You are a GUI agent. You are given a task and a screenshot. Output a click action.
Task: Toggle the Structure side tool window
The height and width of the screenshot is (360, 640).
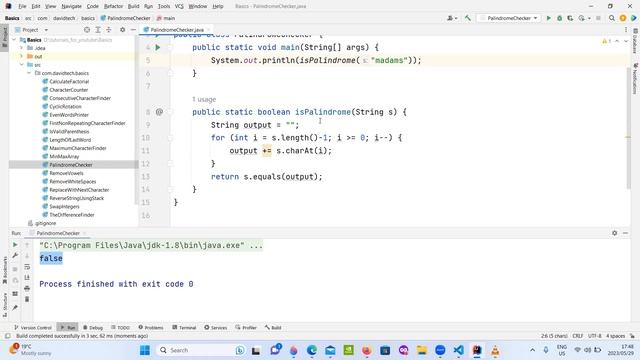coord(4,304)
